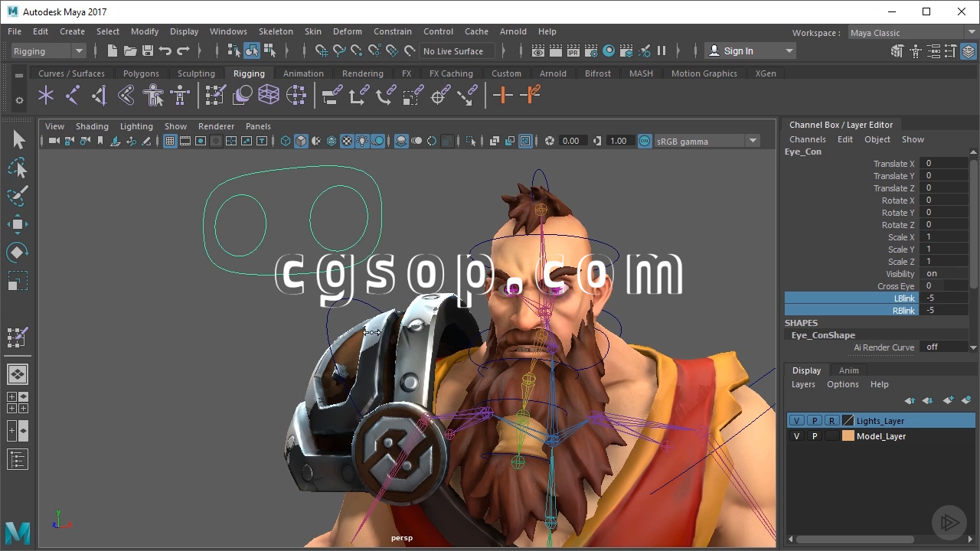Image resolution: width=980 pixels, height=551 pixels.
Task: Open the Skeleton menu
Action: pyautogui.click(x=276, y=31)
